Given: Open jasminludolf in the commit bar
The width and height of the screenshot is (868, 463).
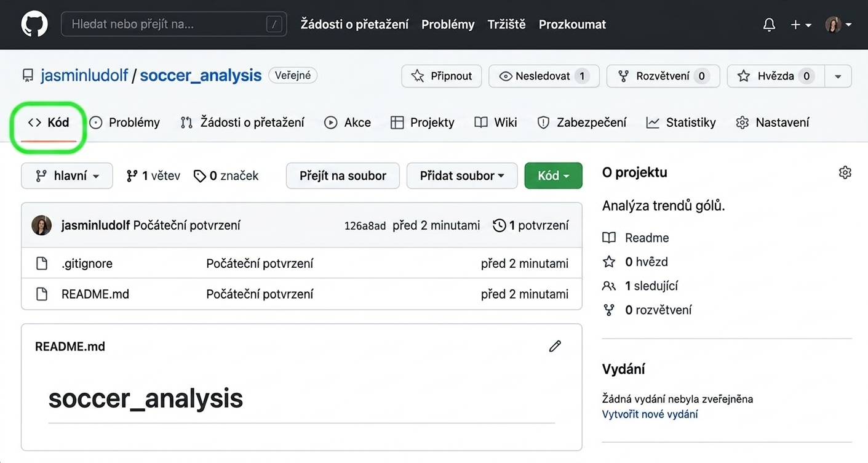Looking at the screenshot, I should (x=96, y=225).
